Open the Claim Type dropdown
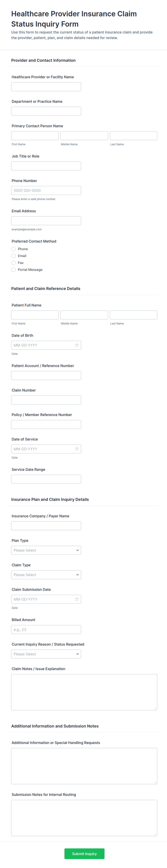This screenshot has height=868, width=167. click(x=46, y=575)
